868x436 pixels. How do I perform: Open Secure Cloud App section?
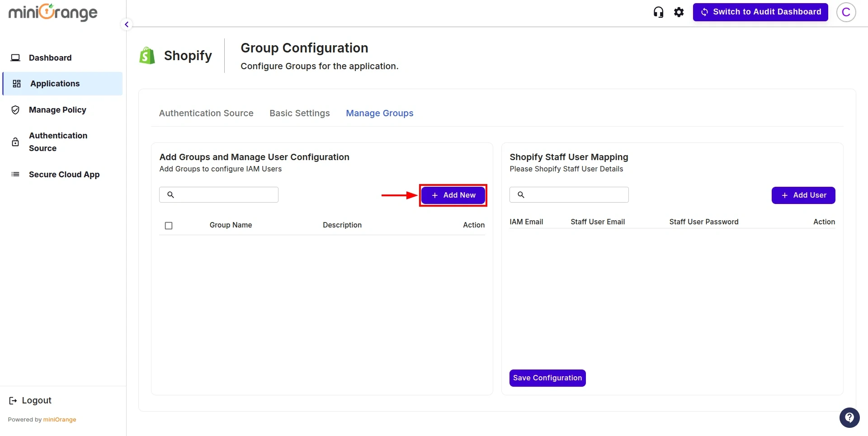pyautogui.click(x=64, y=174)
